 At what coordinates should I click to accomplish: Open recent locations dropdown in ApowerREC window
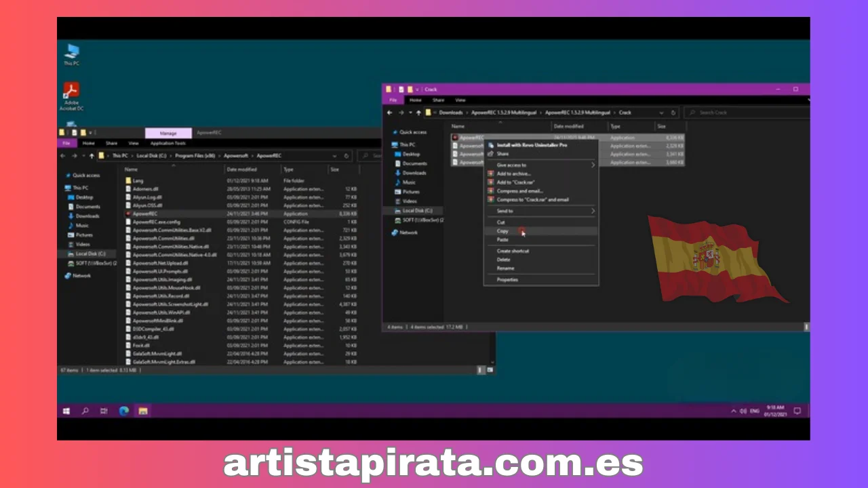(82, 155)
